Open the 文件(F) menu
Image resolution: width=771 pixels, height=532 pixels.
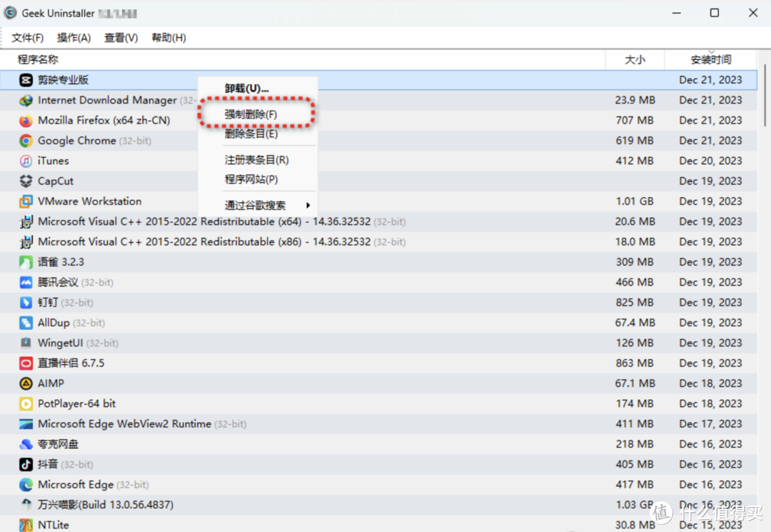click(x=28, y=38)
